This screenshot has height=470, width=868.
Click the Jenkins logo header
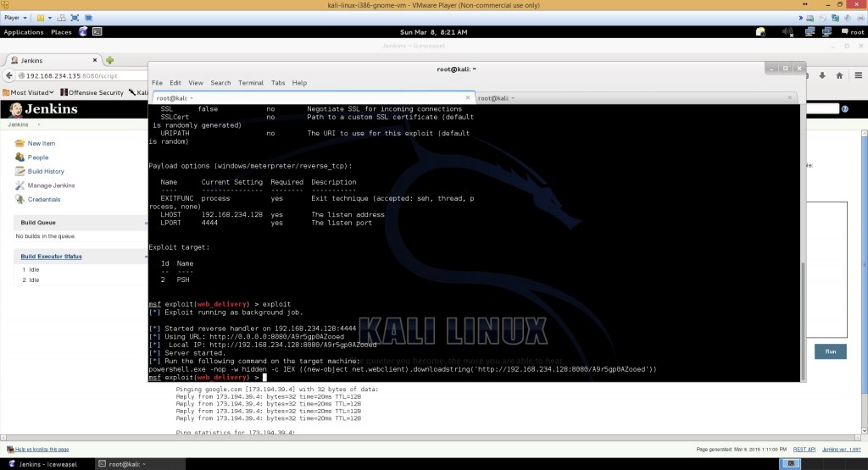pos(44,109)
